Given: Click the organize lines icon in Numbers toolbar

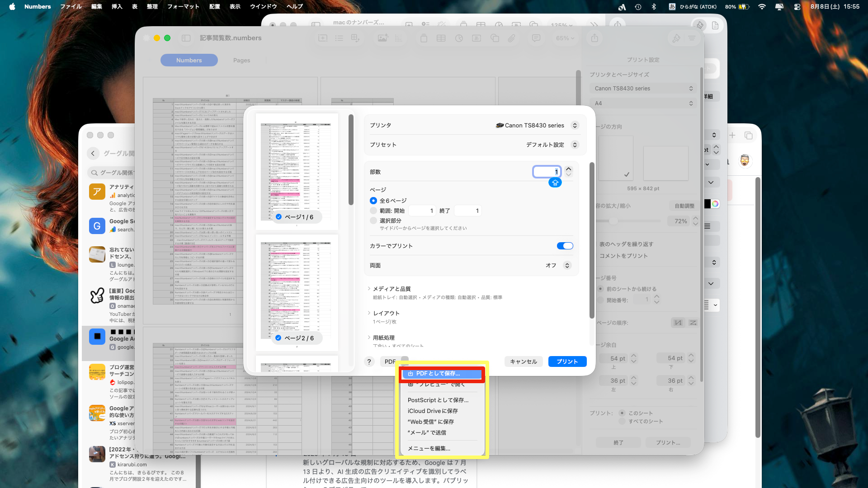Looking at the screenshot, I should 692,38.
